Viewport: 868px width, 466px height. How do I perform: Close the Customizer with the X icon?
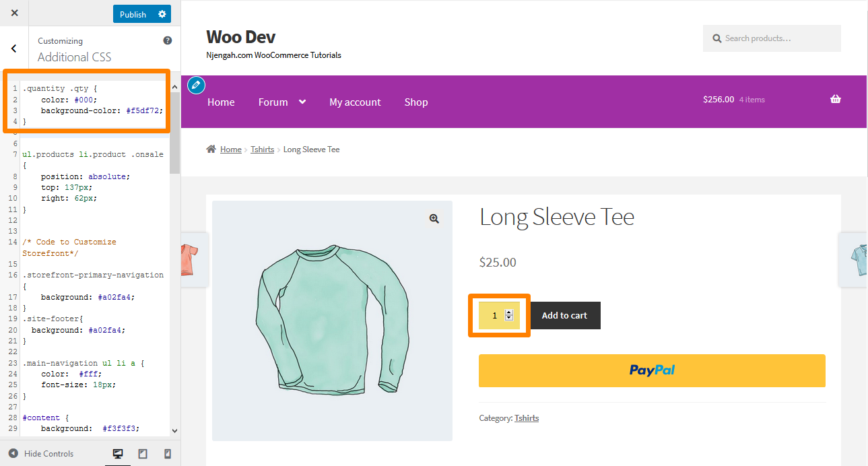[x=14, y=13]
